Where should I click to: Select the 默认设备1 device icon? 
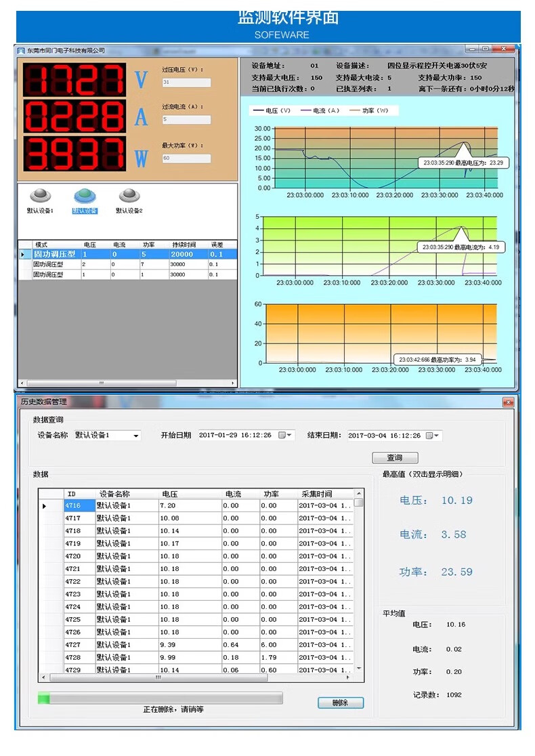click(x=40, y=196)
